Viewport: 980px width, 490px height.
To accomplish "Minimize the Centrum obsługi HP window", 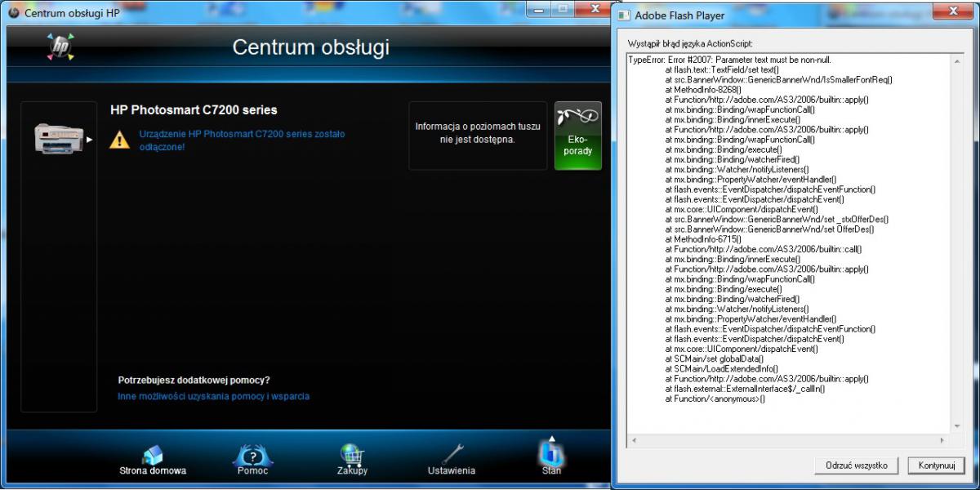I will click(x=539, y=10).
